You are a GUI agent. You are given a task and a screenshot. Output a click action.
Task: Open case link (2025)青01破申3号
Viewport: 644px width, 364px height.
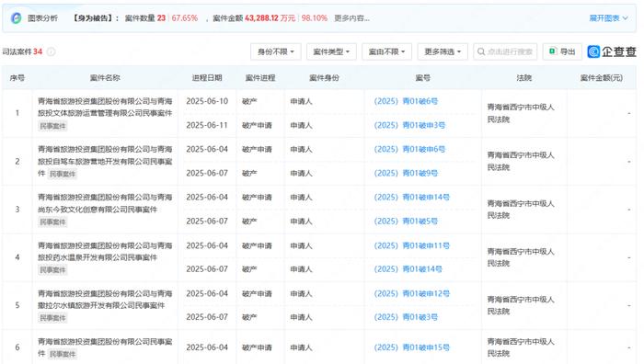[x=409, y=125]
